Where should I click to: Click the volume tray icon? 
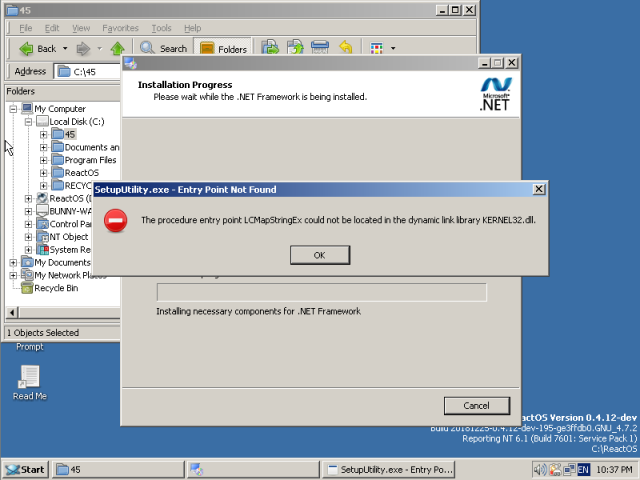(x=540, y=470)
